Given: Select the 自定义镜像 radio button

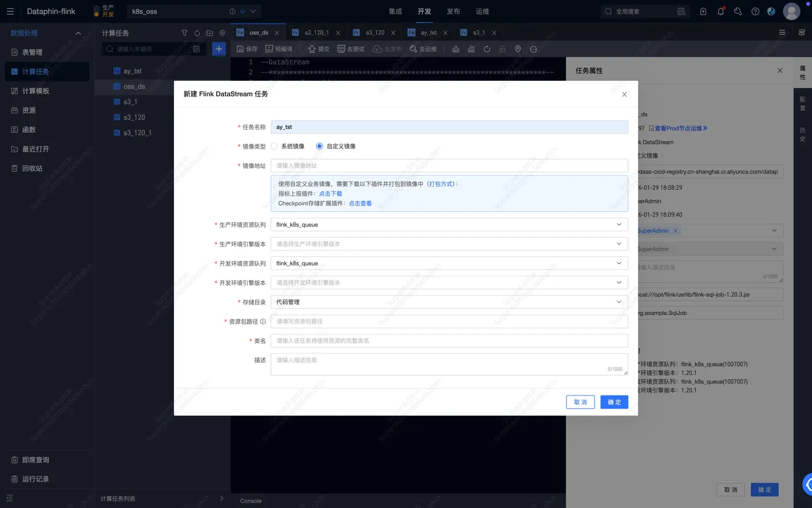Looking at the screenshot, I should point(320,146).
